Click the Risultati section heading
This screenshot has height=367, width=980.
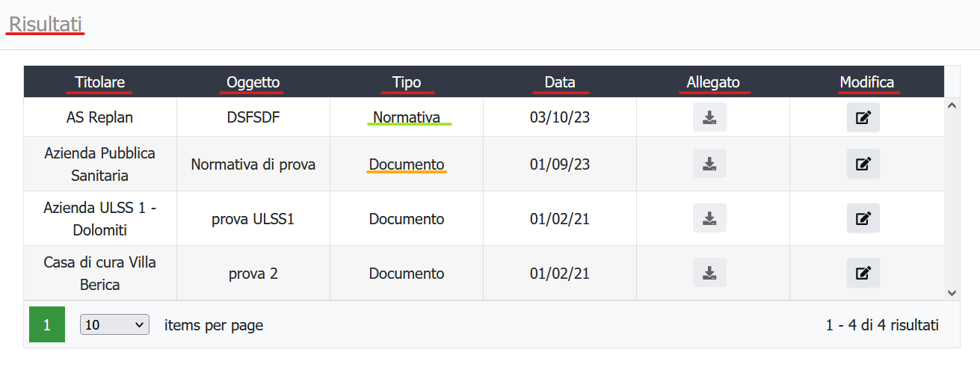pos(45,24)
